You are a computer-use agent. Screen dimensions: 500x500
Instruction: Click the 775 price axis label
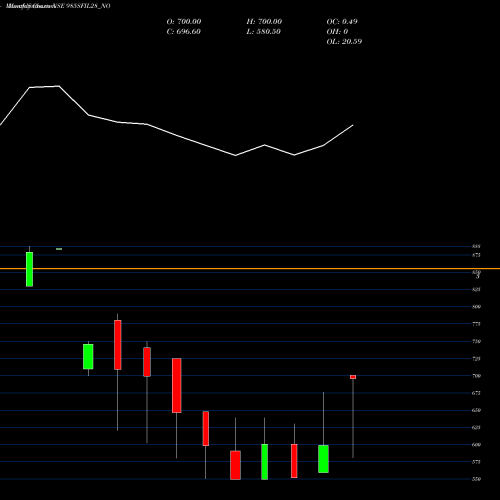(476, 324)
